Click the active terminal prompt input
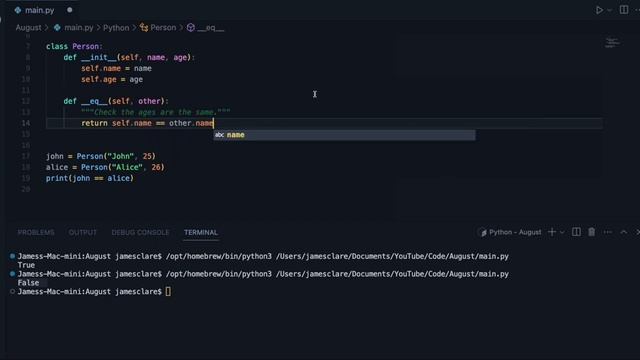The width and height of the screenshot is (640, 360). point(168,291)
